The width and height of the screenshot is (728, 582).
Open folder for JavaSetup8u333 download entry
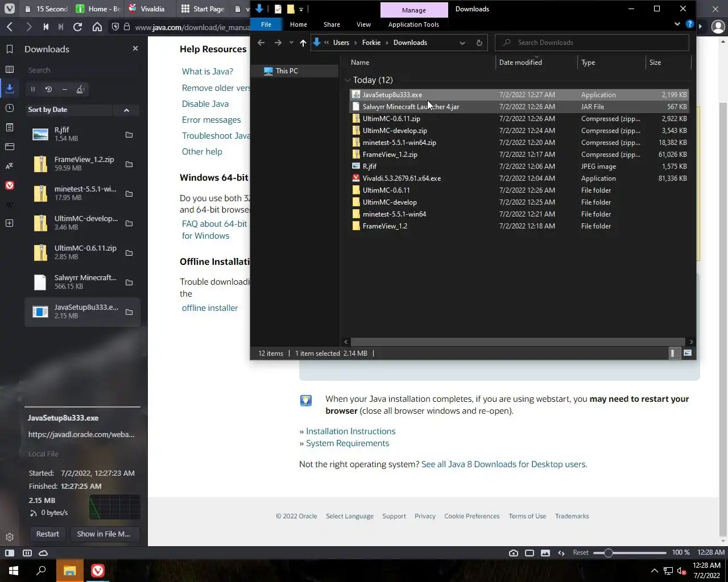129,312
